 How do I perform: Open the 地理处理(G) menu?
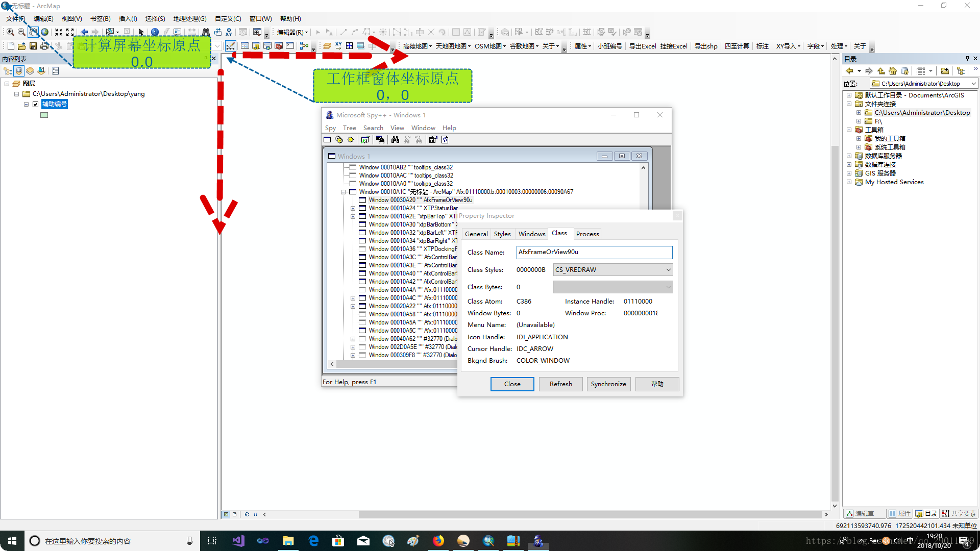click(189, 18)
